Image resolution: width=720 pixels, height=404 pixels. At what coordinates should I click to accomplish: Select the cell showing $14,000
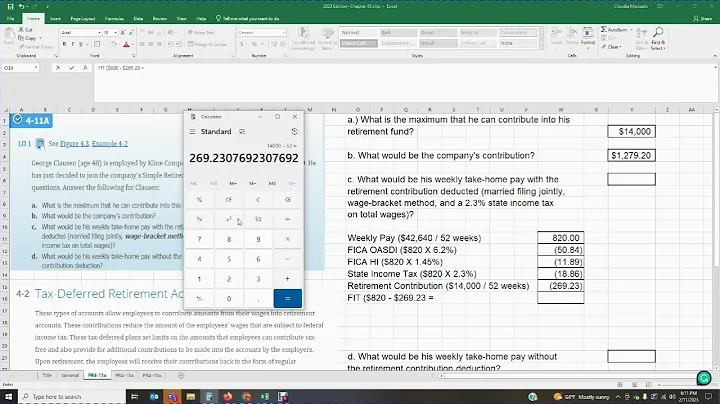[x=631, y=132]
